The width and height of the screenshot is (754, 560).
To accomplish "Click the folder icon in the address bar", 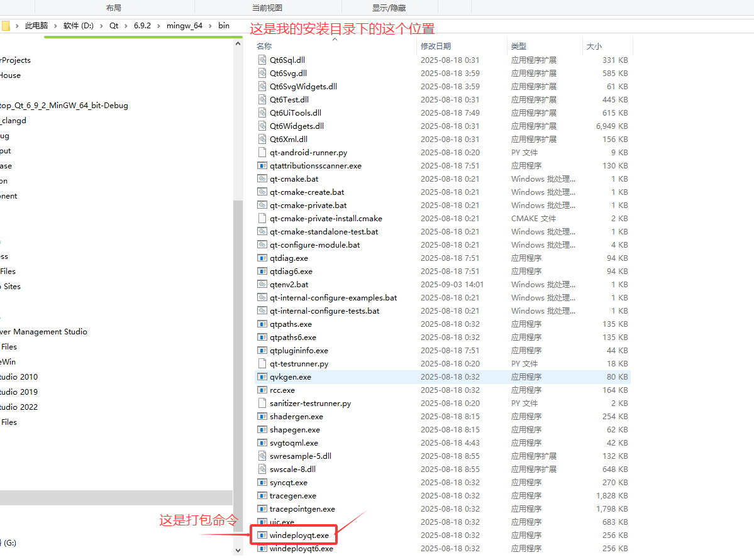I will point(5,26).
